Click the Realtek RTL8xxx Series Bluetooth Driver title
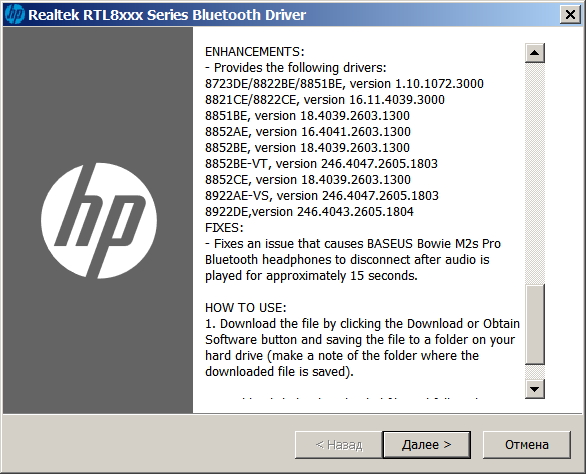 (167, 15)
